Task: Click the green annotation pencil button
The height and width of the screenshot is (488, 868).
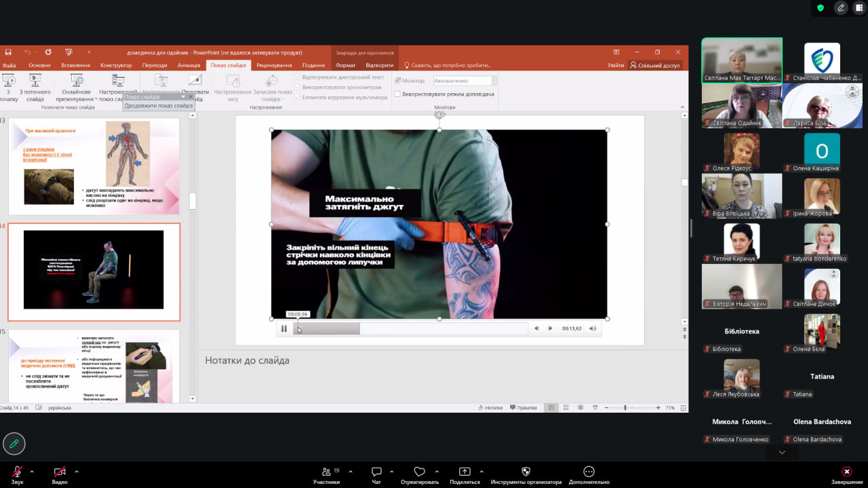Action: click(x=14, y=444)
